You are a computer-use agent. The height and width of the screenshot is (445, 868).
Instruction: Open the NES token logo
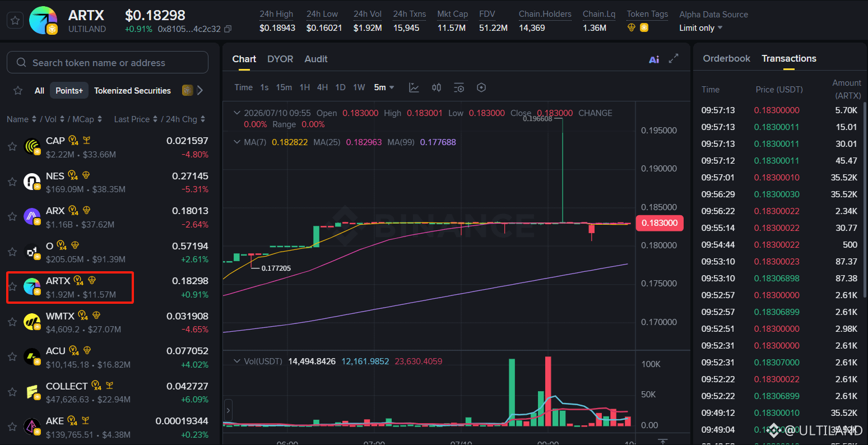click(32, 182)
